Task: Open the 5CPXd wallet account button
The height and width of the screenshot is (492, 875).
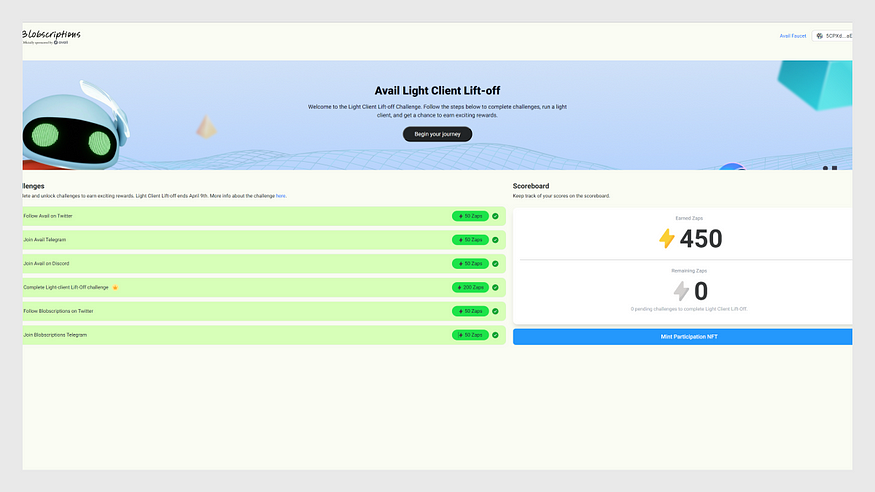Action: (x=833, y=36)
